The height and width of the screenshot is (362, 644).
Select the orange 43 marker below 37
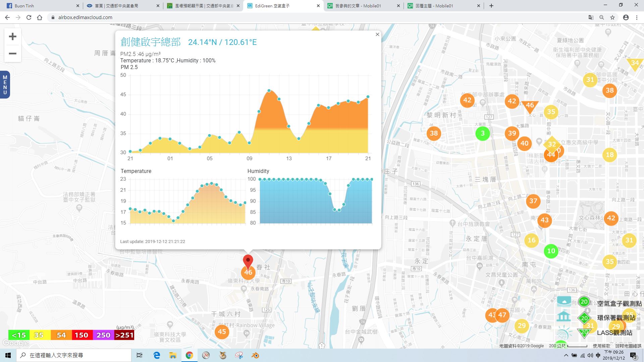tap(544, 220)
